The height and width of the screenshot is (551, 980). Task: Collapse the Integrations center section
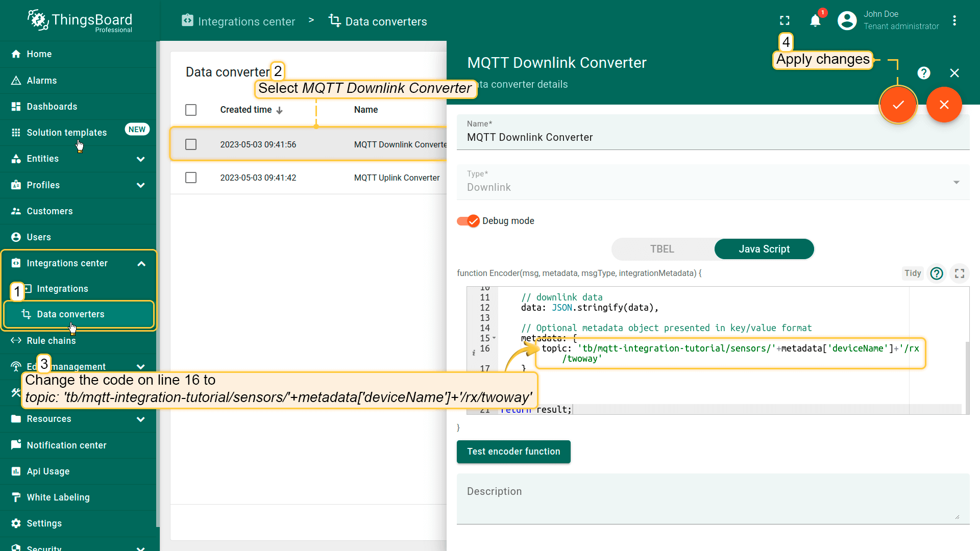pos(141,263)
